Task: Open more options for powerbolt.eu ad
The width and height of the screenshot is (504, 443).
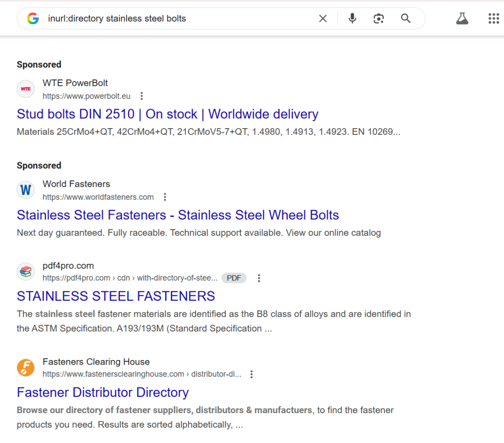Action: (141, 96)
